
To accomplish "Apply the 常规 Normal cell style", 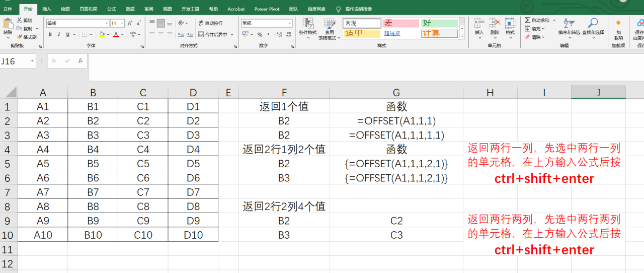I will pyautogui.click(x=362, y=23).
